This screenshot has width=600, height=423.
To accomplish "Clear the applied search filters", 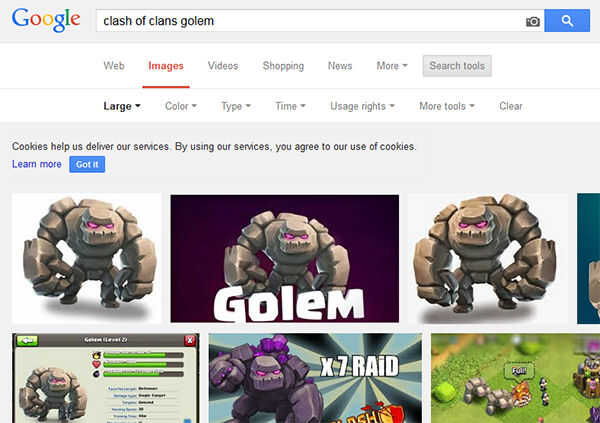I will point(510,106).
